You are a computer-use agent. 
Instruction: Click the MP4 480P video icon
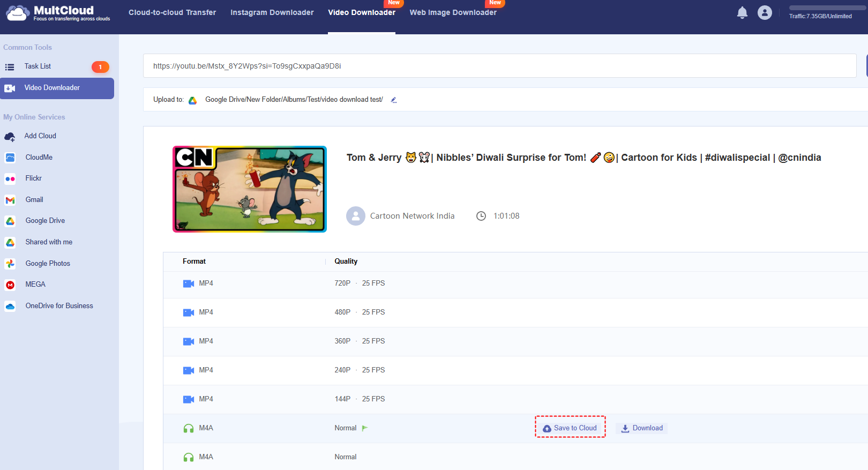point(189,312)
